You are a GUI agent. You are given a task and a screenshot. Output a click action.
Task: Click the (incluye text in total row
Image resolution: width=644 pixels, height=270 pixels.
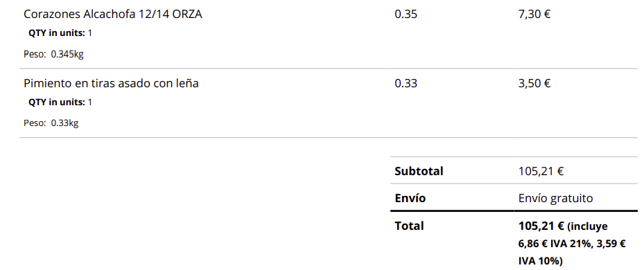click(x=587, y=226)
